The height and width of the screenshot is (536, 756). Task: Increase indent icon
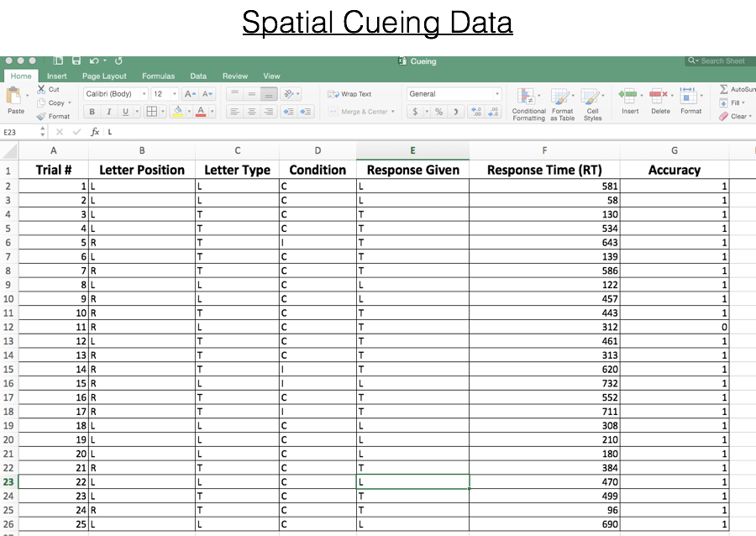click(x=306, y=112)
